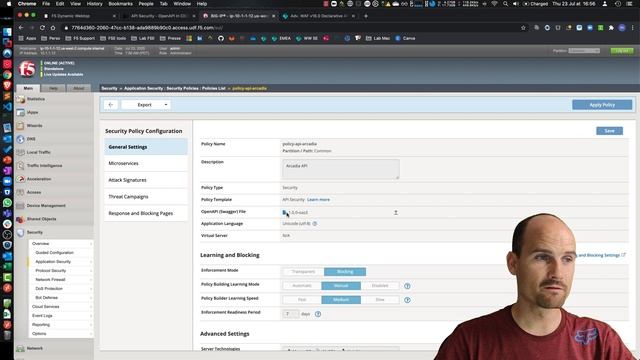Expand the Reporting submenu
The image size is (640, 360).
click(61, 324)
